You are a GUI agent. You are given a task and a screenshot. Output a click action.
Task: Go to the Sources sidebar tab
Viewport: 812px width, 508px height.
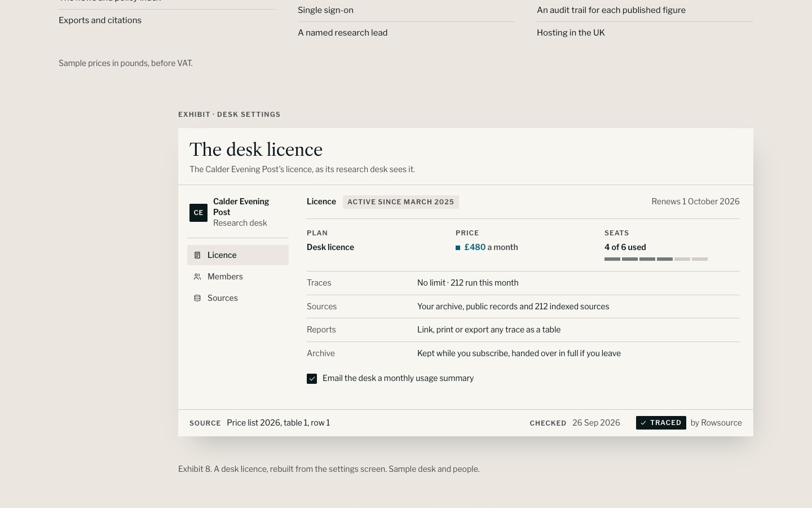(238, 298)
